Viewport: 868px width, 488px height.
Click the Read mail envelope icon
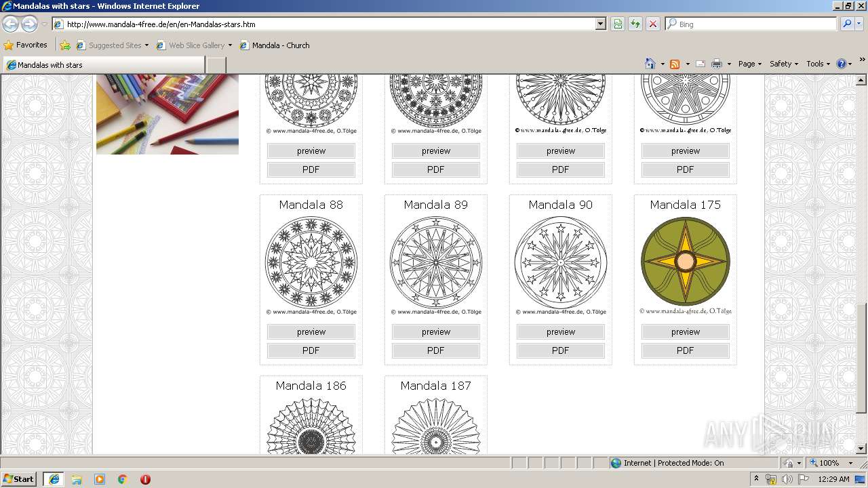pos(701,64)
